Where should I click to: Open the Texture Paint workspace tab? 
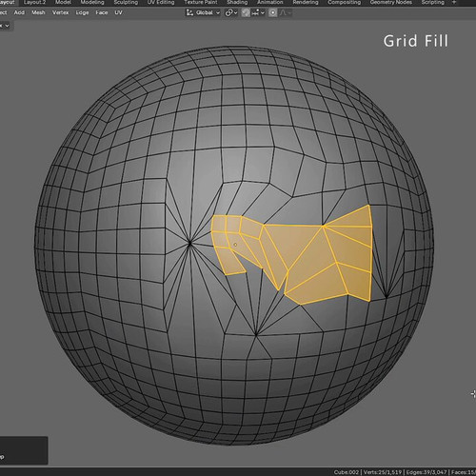[201, 2]
